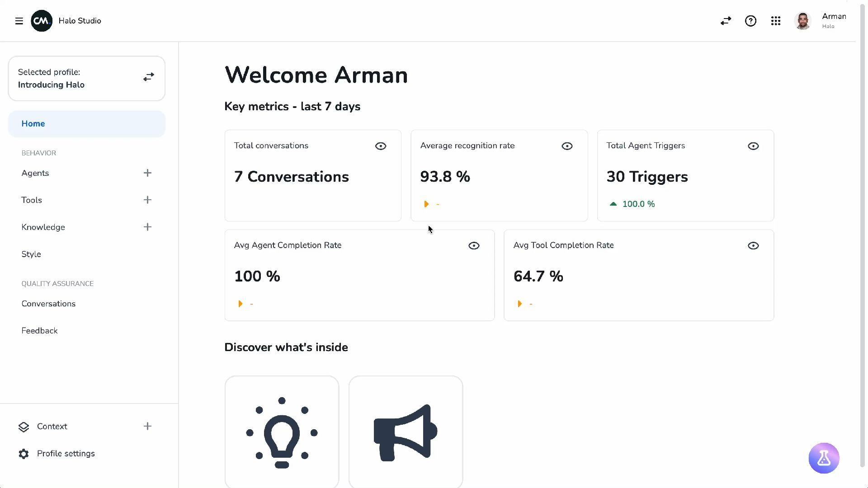Select Home in the sidebar
This screenshot has width=868, height=488.
tap(33, 124)
